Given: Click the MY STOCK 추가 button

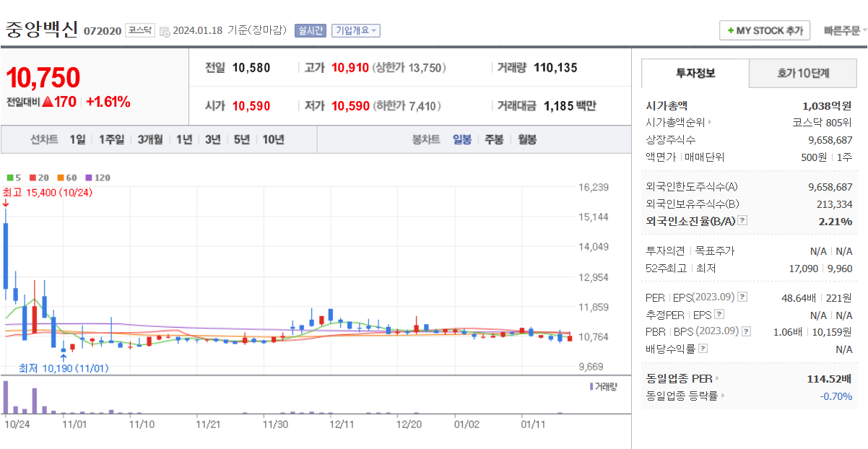Looking at the screenshot, I should (765, 30).
